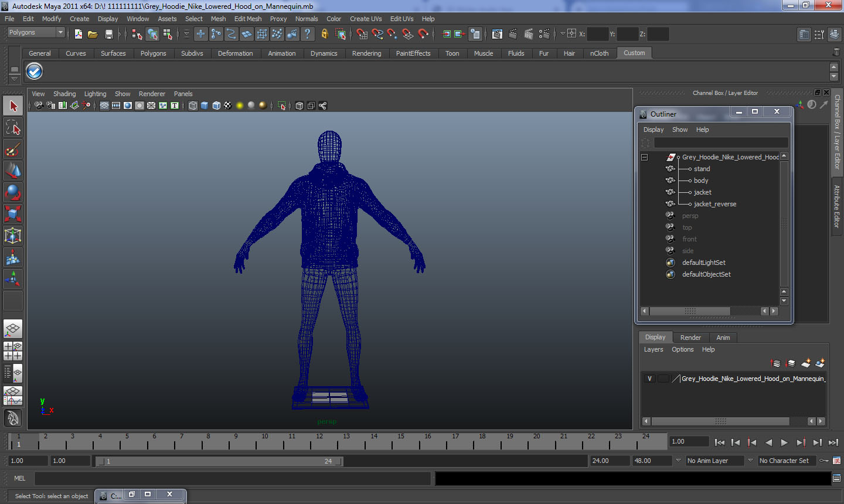The height and width of the screenshot is (504, 844).
Task: Switch to the Rendering shelf tab
Action: [x=366, y=53]
